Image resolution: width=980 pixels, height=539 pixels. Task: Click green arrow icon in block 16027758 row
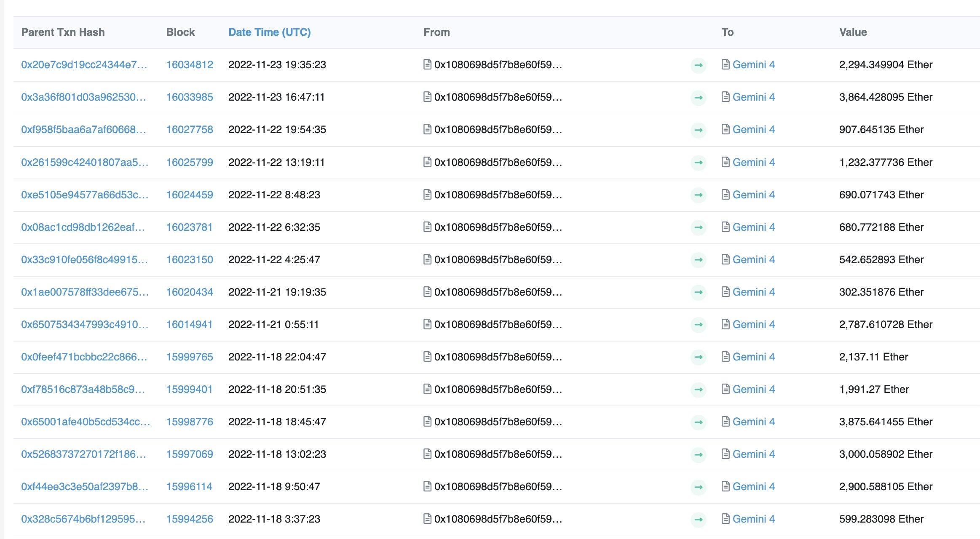tap(698, 130)
